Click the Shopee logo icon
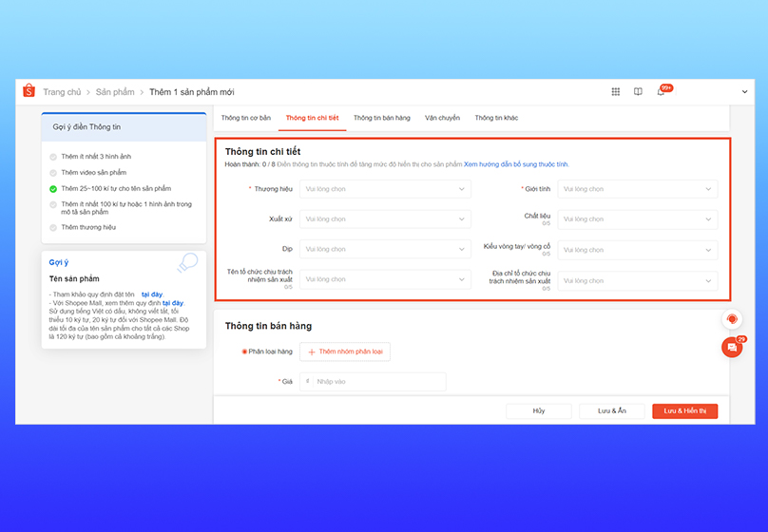Image resolution: width=768 pixels, height=532 pixels. coord(29,91)
